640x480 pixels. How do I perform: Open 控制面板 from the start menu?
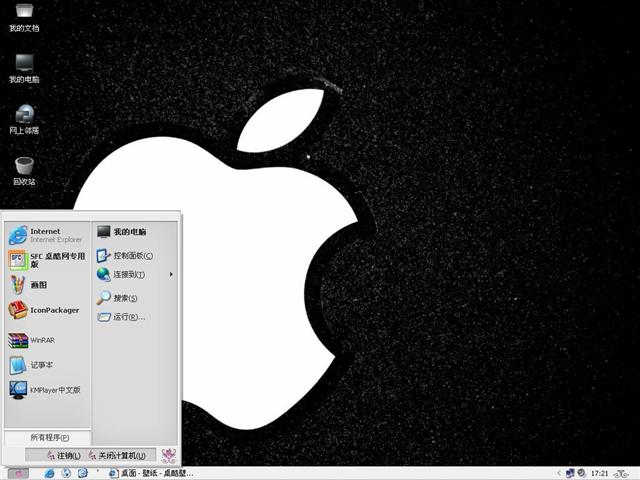coord(132,255)
